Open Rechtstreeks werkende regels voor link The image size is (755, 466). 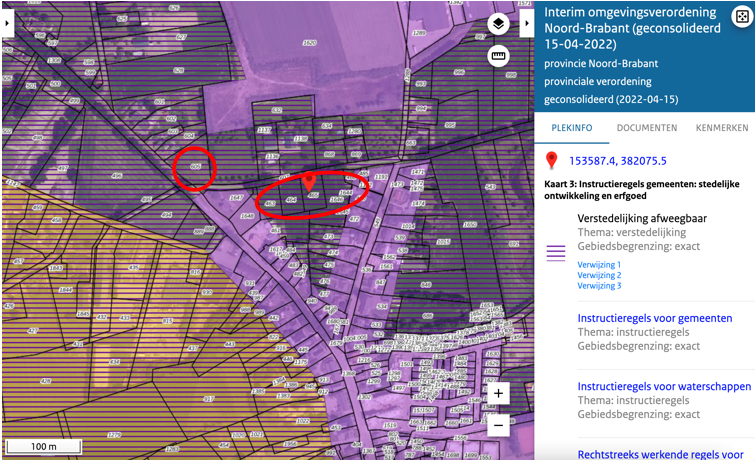[660, 454]
